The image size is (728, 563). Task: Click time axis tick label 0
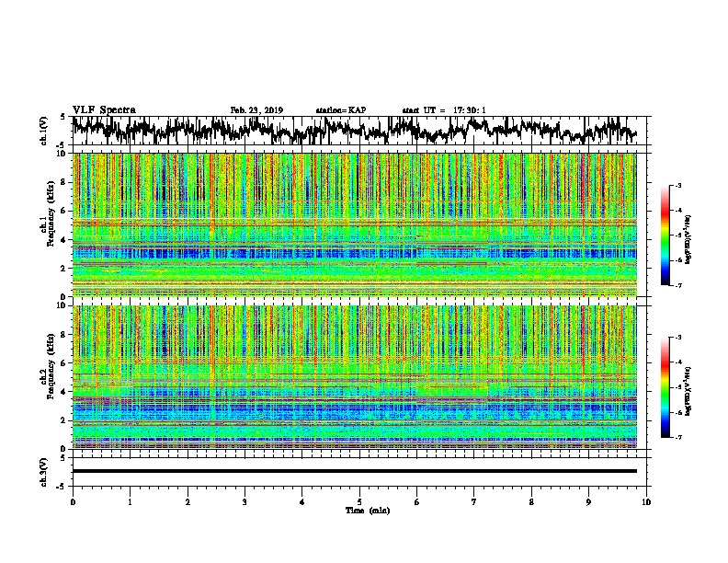pyautogui.click(x=73, y=502)
